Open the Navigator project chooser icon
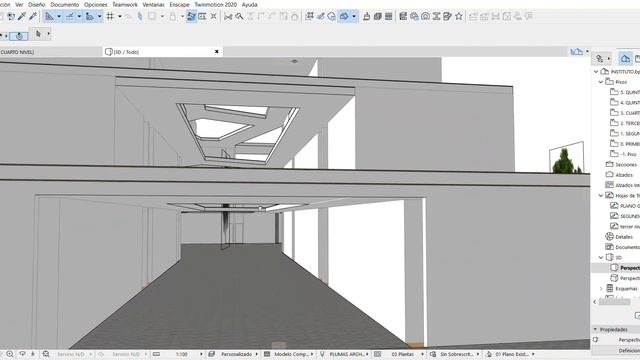The image size is (640, 360). (602, 59)
